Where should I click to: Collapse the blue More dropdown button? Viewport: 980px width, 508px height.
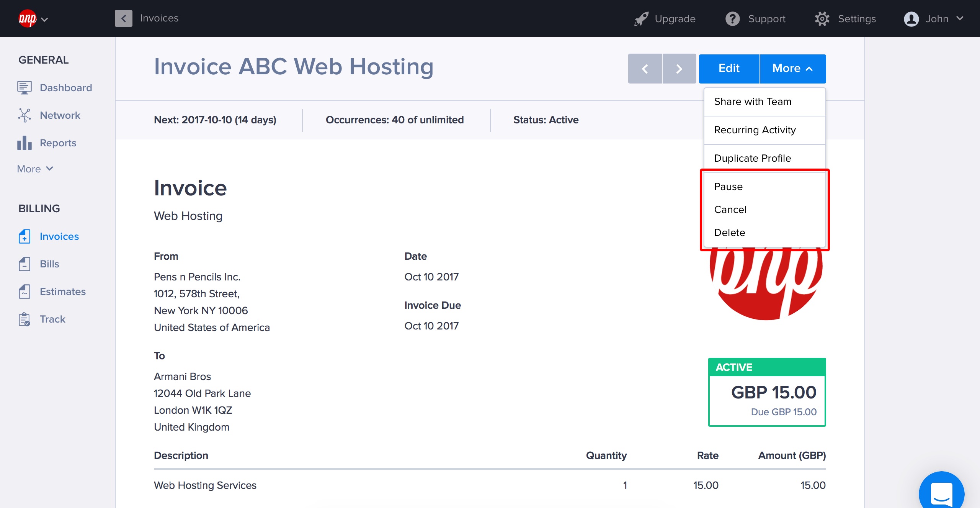[x=792, y=69]
